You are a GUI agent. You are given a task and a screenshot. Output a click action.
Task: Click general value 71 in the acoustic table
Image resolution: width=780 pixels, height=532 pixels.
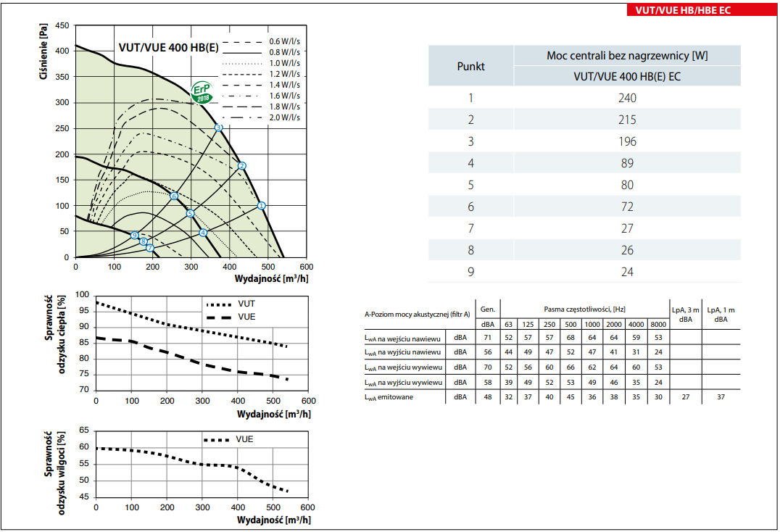pos(487,338)
